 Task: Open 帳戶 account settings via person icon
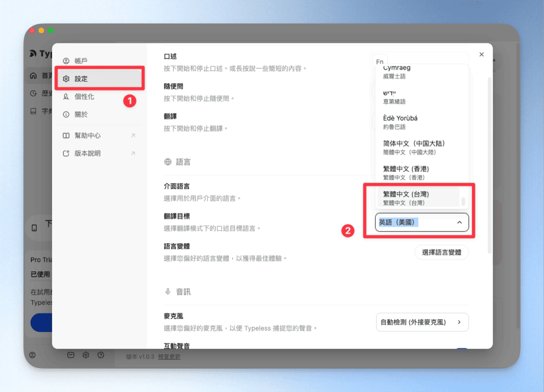click(66, 61)
